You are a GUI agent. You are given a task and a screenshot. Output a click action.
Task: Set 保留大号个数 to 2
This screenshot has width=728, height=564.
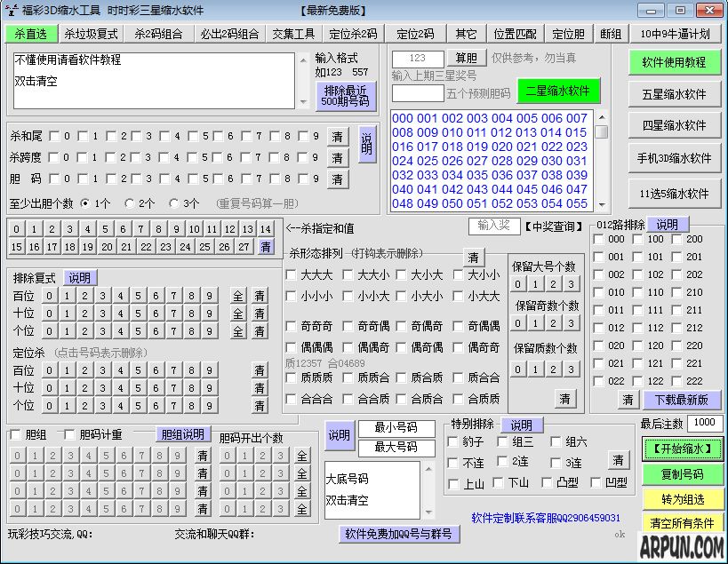(x=553, y=284)
